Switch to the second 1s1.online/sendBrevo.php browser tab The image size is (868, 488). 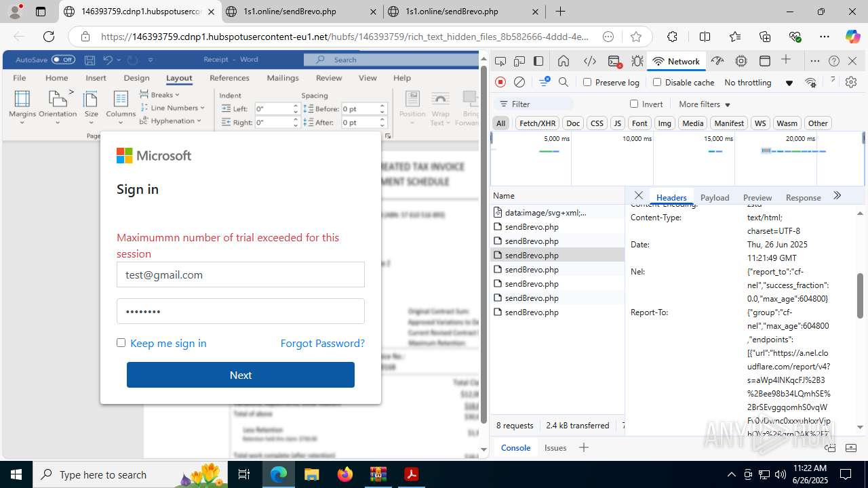pos(464,12)
